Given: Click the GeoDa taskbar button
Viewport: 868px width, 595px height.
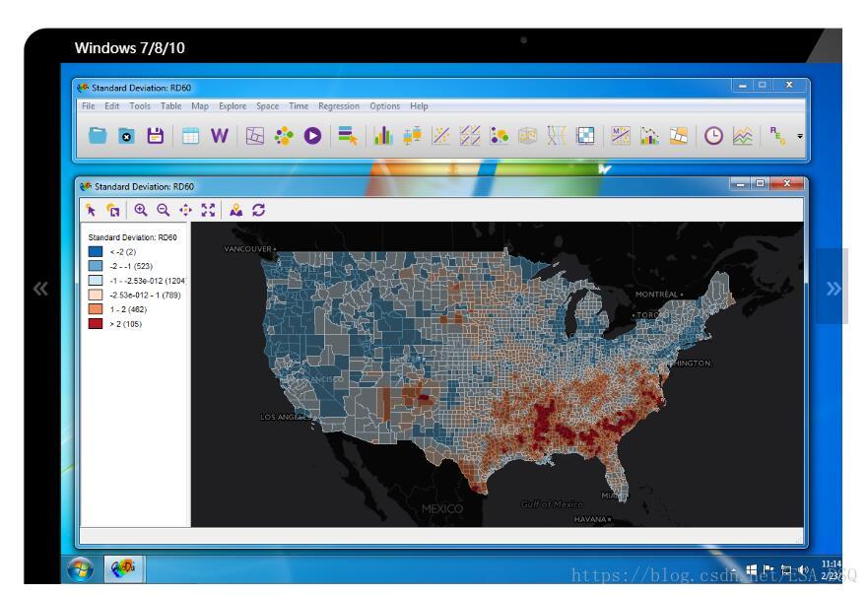Looking at the screenshot, I should pos(123,568).
